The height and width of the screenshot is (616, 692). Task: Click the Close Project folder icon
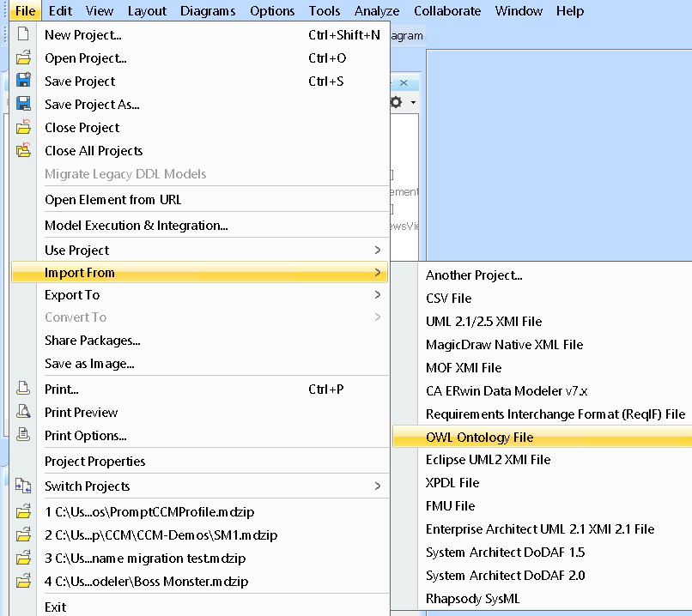pos(23,128)
